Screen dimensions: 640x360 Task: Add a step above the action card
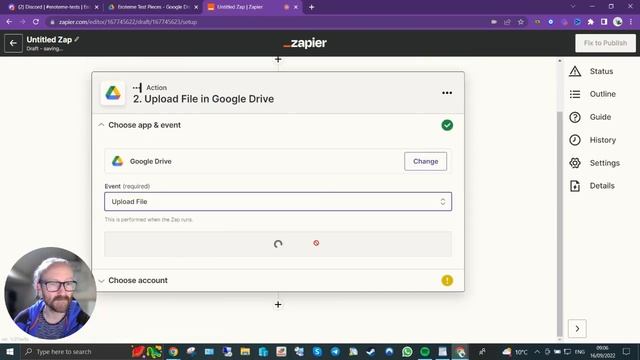278,60
